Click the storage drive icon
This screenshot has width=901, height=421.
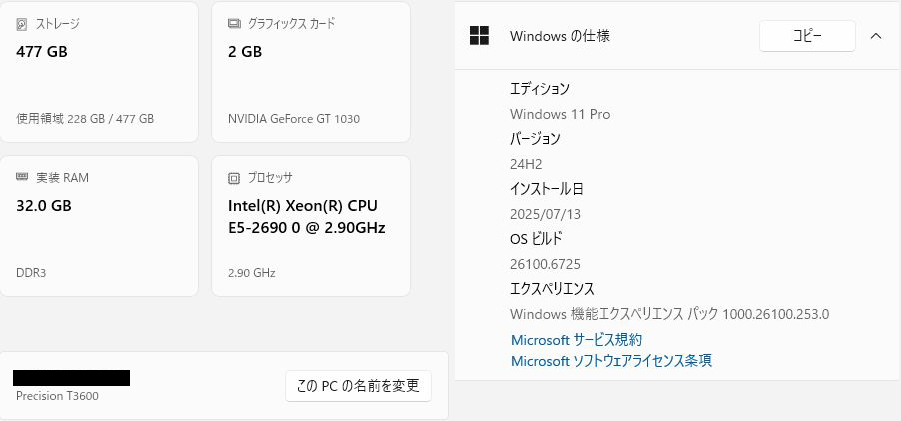(22, 23)
